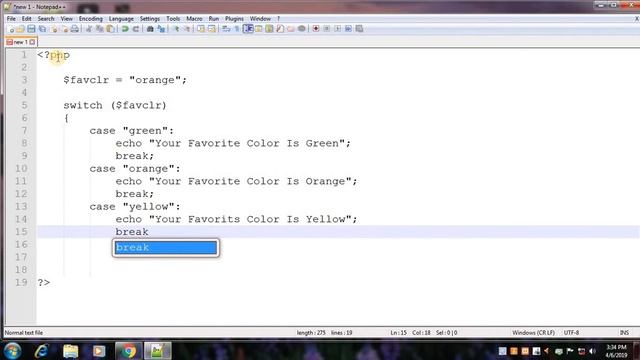640x360 pixels.
Task: Click the Stop Recording macro icon
Action: click(x=327, y=29)
